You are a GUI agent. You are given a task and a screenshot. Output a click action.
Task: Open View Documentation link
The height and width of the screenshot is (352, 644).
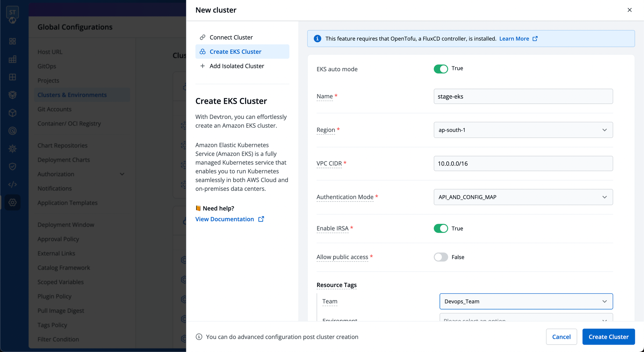(225, 219)
